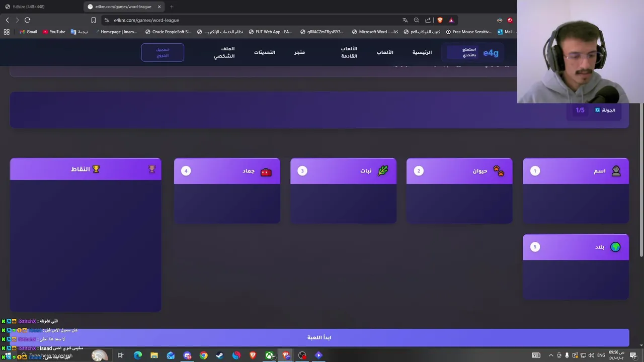
Task: Open File Explorer from the taskbar
Action: [154, 355]
